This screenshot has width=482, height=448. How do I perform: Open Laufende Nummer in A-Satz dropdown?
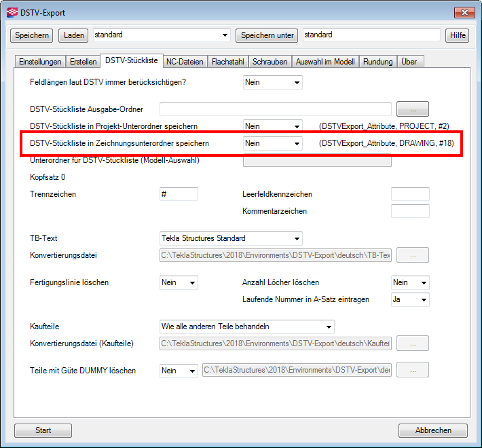point(410,299)
